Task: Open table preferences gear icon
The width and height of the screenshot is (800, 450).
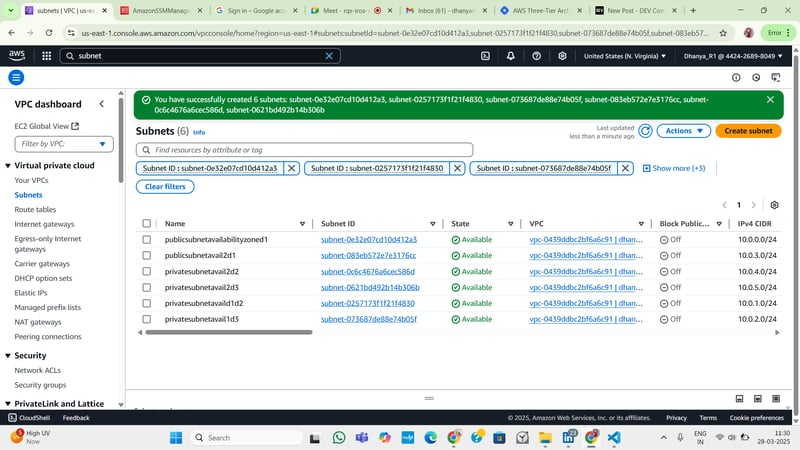Action: click(774, 205)
